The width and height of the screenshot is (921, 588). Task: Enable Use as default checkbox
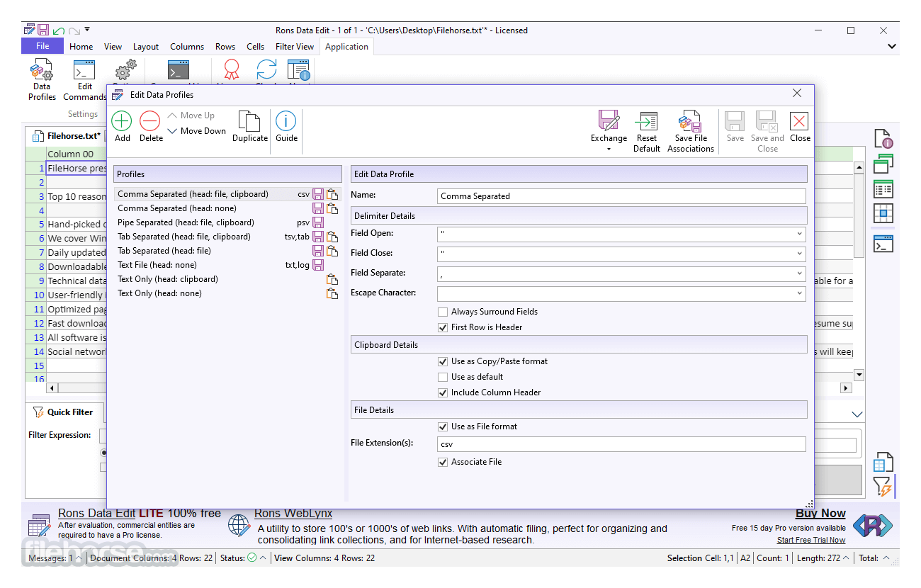click(443, 377)
